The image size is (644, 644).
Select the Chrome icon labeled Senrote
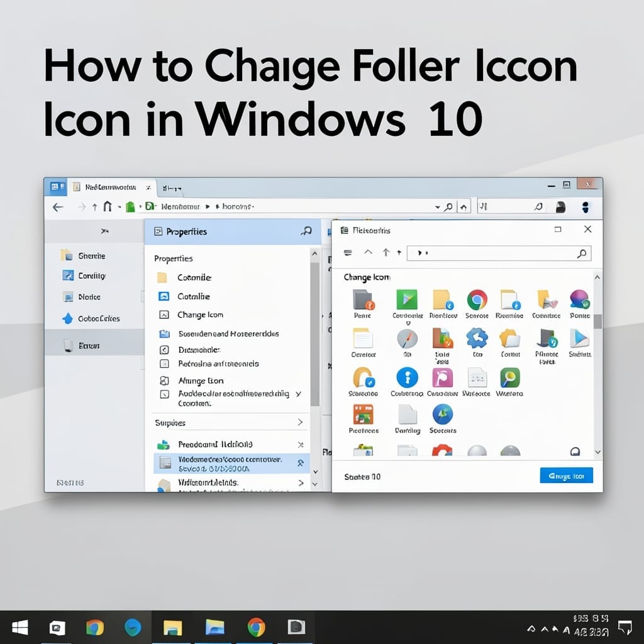pyautogui.click(x=477, y=300)
